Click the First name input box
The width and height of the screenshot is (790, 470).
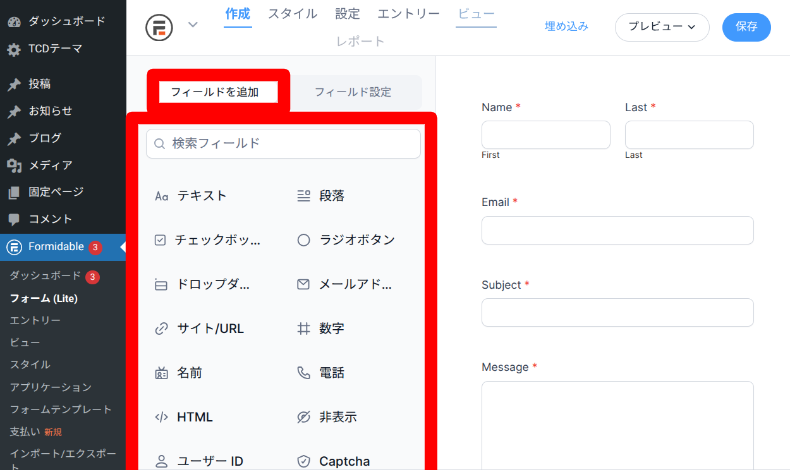(x=546, y=135)
